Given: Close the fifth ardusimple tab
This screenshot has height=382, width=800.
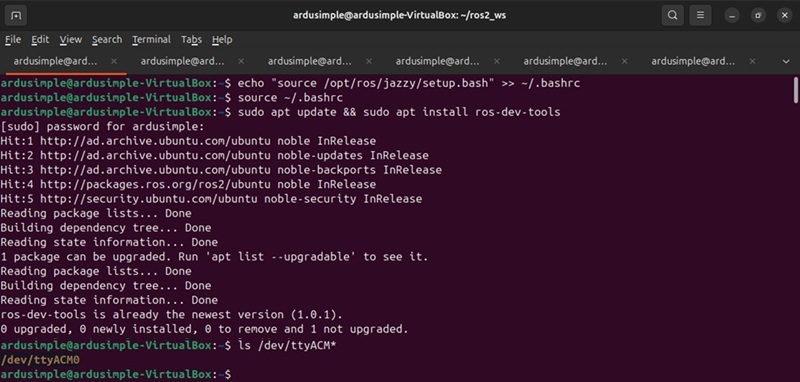Looking at the screenshot, I should click(x=624, y=61).
